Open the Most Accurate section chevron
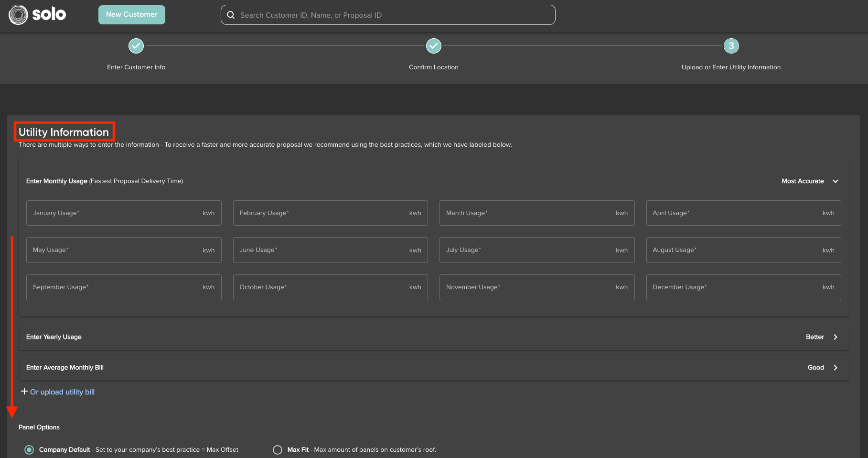The width and height of the screenshot is (868, 458). 836,181
